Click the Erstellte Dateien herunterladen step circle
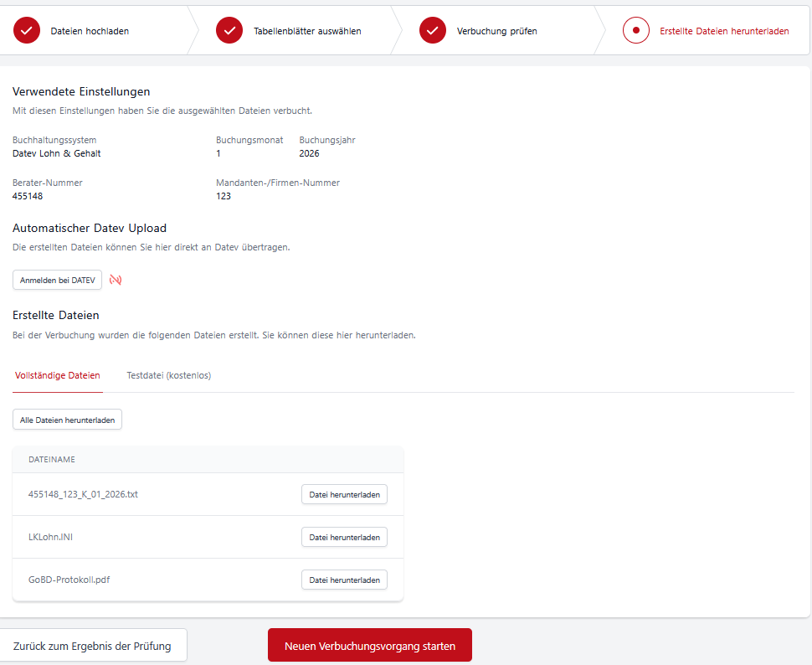Image resolution: width=812 pixels, height=665 pixels. [x=636, y=31]
